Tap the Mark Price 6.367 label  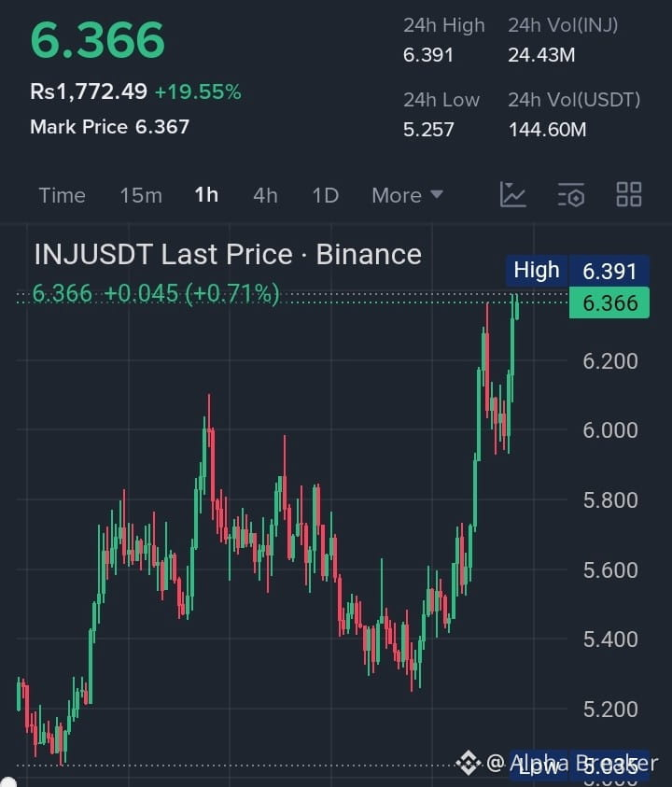109,127
